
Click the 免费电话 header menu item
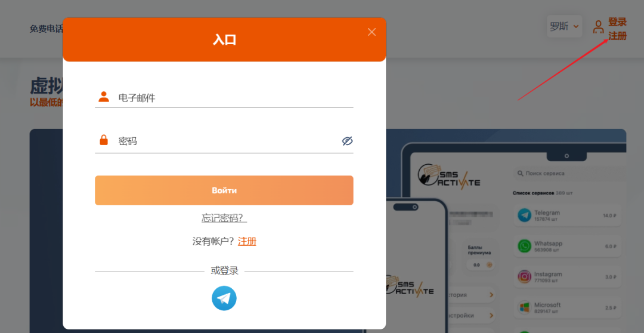click(x=47, y=29)
